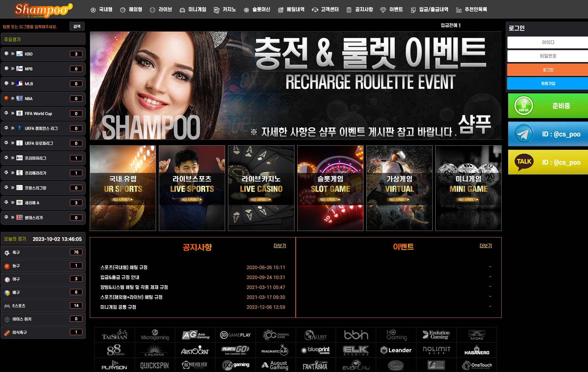Open the 카지노 menu in top navigation
The image size is (588, 372).
(x=225, y=10)
